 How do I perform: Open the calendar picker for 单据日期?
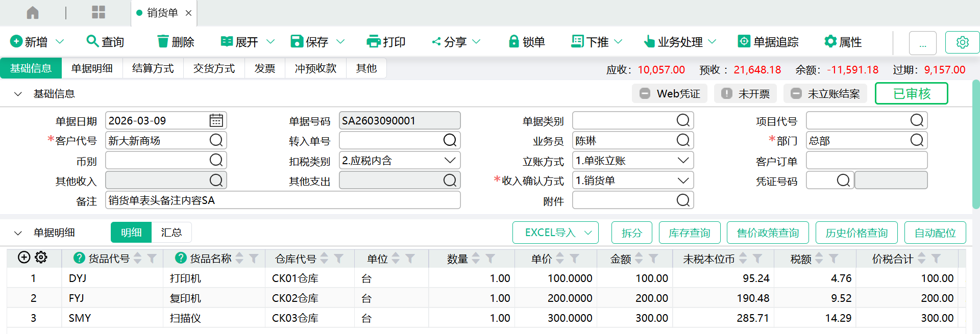[x=216, y=121]
